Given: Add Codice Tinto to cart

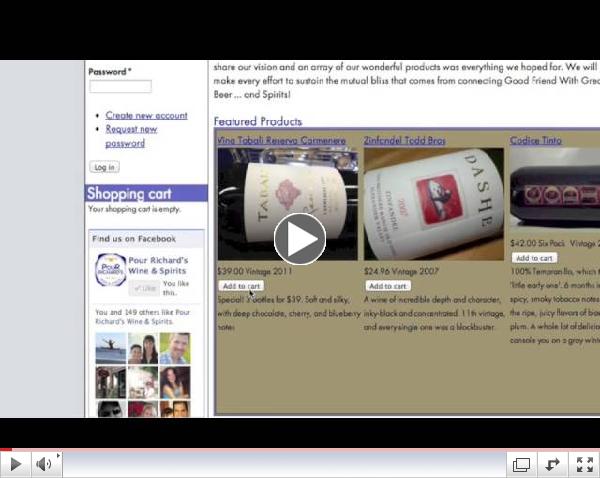Looking at the screenshot, I should (534, 258).
